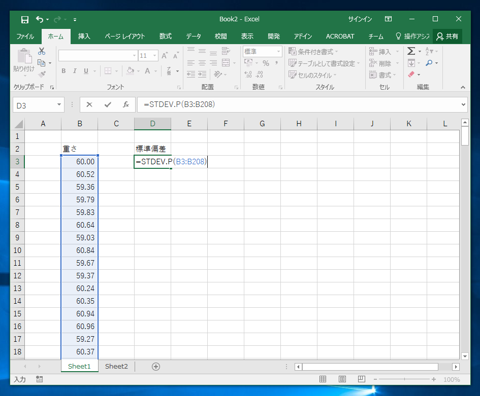Click the Share button
The width and height of the screenshot is (480, 396).
[447, 36]
